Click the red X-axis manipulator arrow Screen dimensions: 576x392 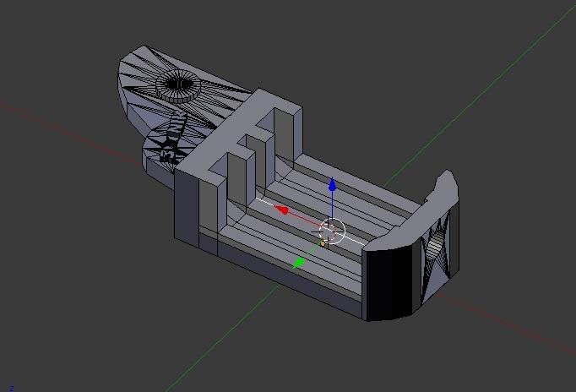point(282,210)
